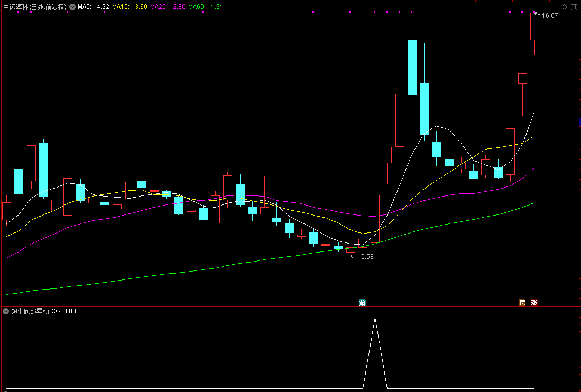The width and height of the screenshot is (581, 392).
Task: Expand the dropdown beside 超牛底部异动 indicator
Action: click(6, 311)
